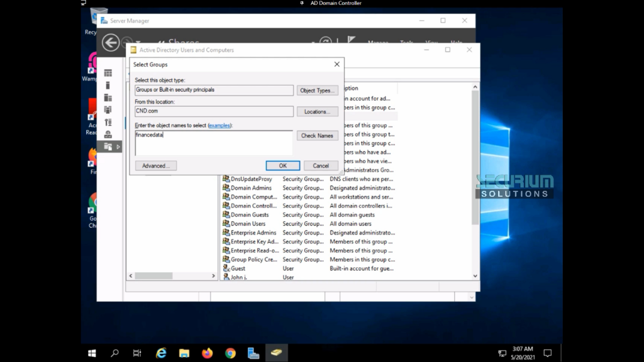Screen dimensions: 644x362
Task: Switch to Active Directory Users taskbar icon
Action: [277, 353]
